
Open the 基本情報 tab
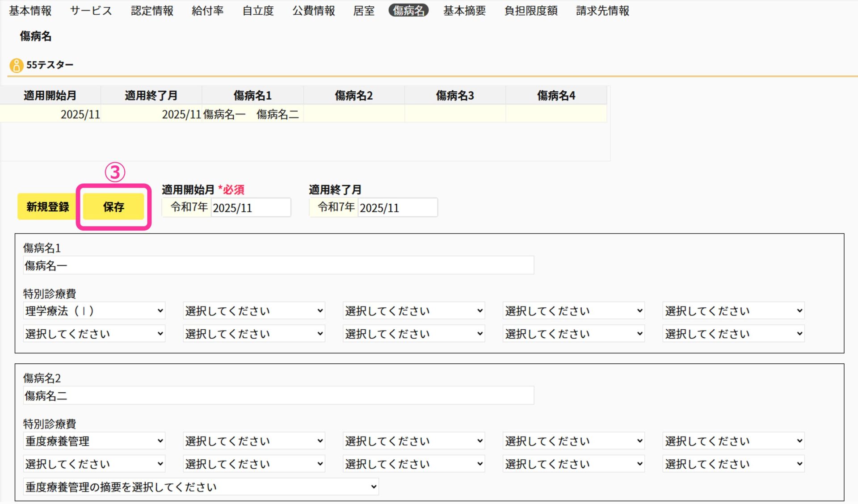[30, 11]
